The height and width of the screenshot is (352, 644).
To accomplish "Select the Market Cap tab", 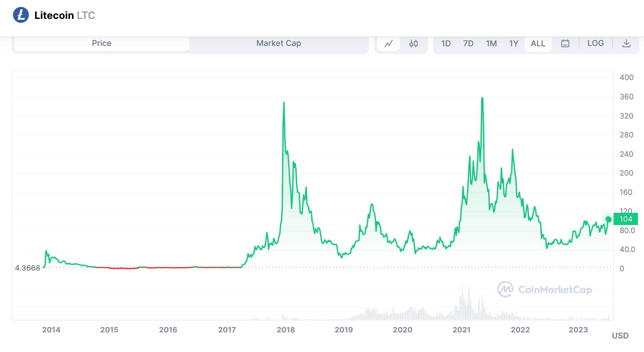I will pos(279,43).
